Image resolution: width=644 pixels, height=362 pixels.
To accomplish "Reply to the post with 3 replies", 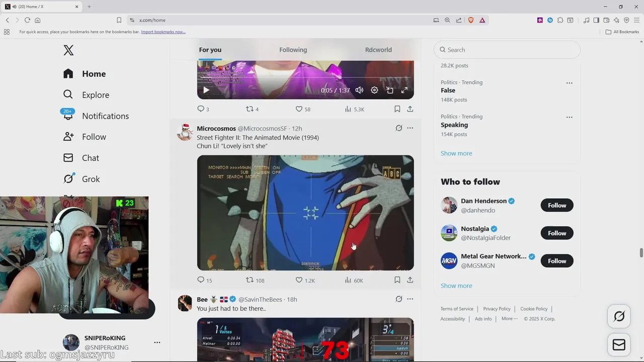I will 203,109.
